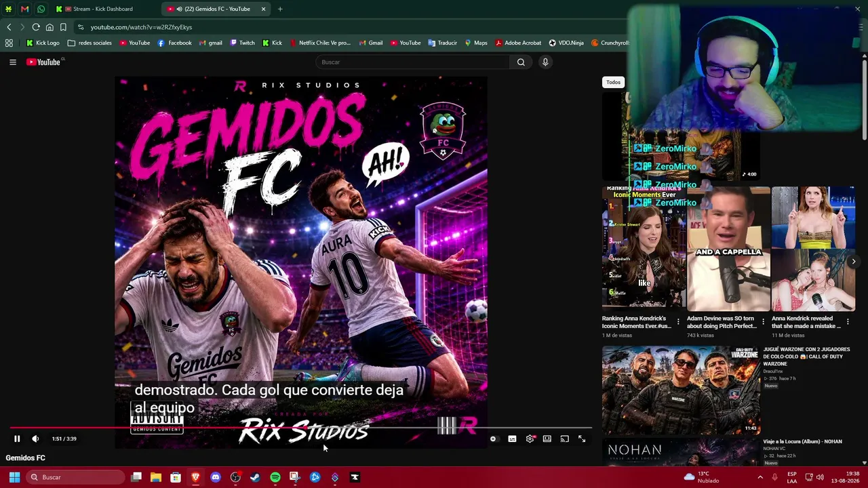Open Viaje a la Locura album title

click(803, 441)
